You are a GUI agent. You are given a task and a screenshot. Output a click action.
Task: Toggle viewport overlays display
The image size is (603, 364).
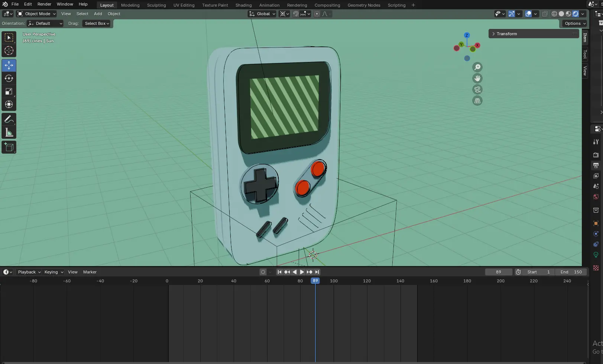[528, 14]
